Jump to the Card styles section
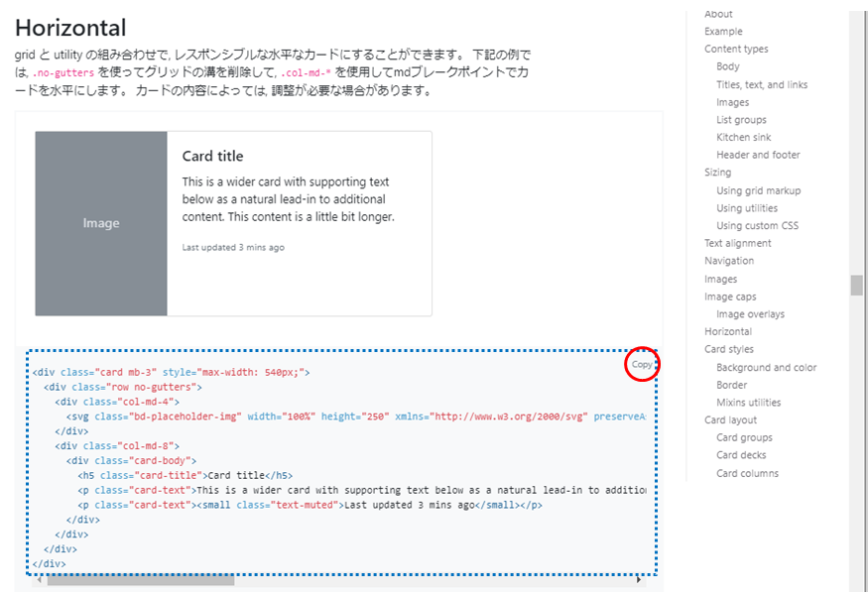The image size is (868, 595). click(x=729, y=349)
